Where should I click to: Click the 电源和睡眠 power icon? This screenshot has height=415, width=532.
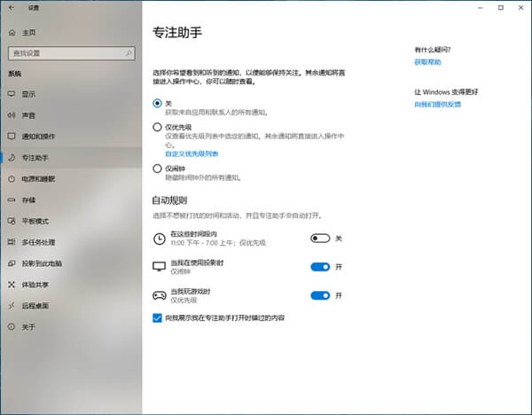point(11,179)
